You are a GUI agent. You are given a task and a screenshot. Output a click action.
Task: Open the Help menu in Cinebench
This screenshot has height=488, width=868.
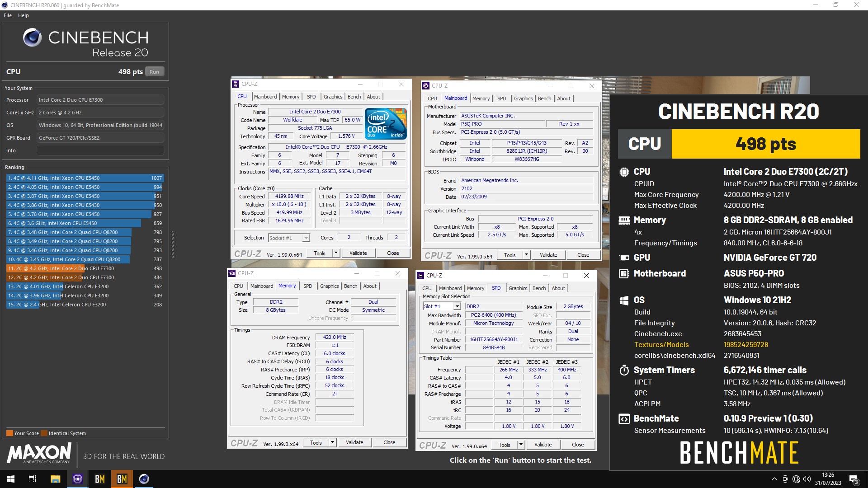click(24, 15)
